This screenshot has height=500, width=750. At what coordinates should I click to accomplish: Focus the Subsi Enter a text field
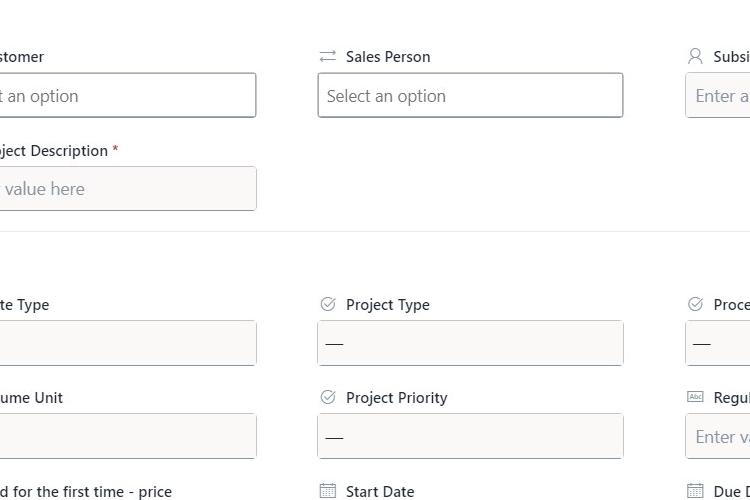[717, 95]
